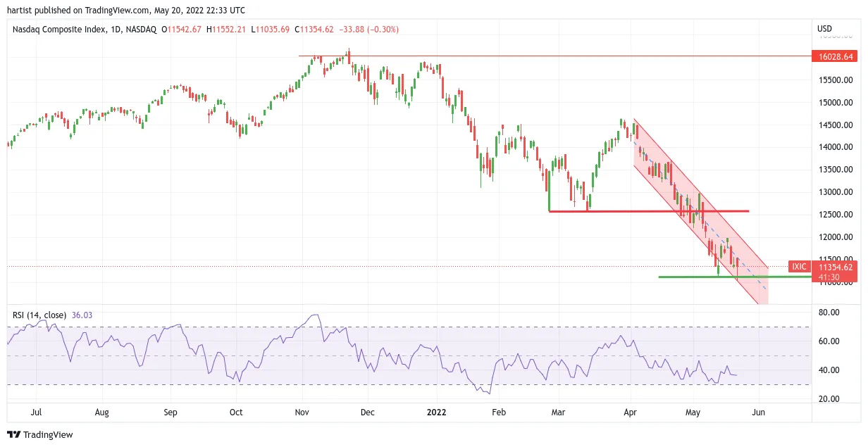Click the 2022 label on time axis
Viewport: 868px width, 447px height.
point(438,412)
